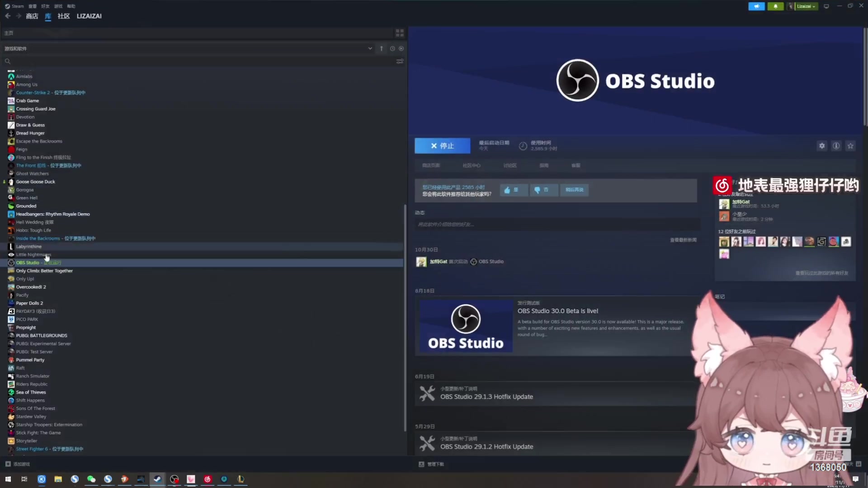Open the 查看 menu
Image resolution: width=868 pixels, height=488 pixels.
(x=33, y=6)
